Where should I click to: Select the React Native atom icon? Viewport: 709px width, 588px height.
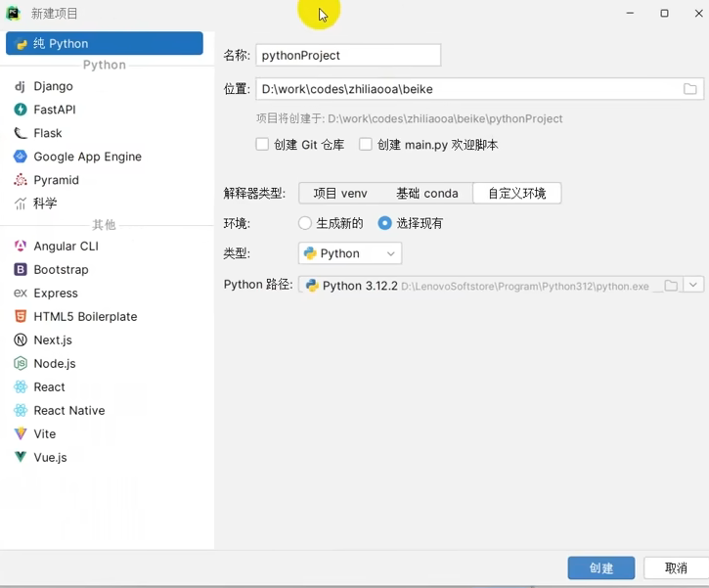(21, 410)
